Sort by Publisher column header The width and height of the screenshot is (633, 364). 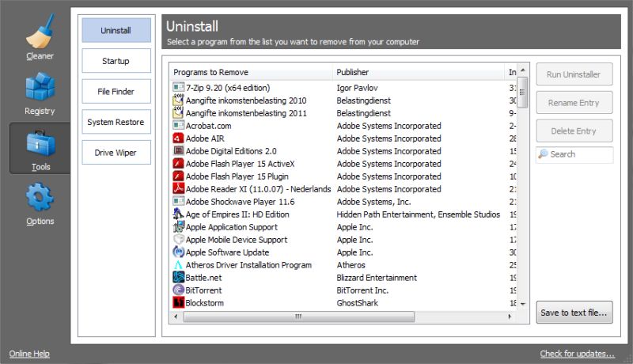pos(419,72)
